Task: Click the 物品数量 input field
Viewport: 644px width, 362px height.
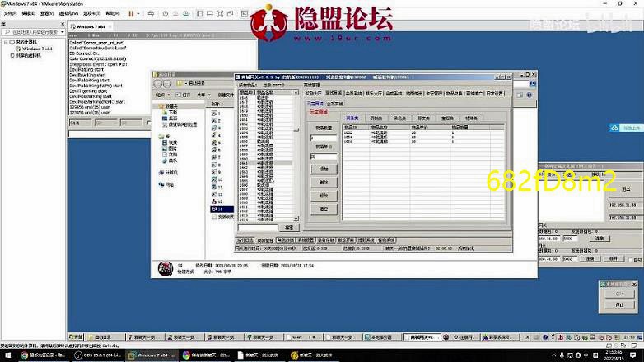Action: (324, 138)
